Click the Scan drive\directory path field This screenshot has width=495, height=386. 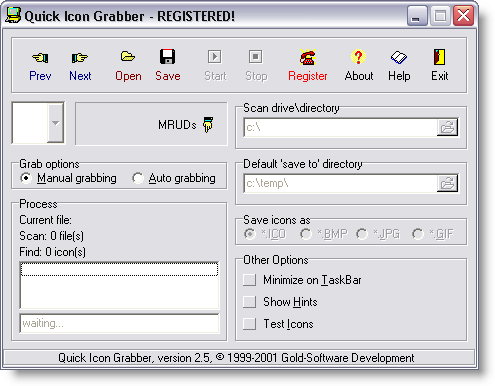pos(340,127)
